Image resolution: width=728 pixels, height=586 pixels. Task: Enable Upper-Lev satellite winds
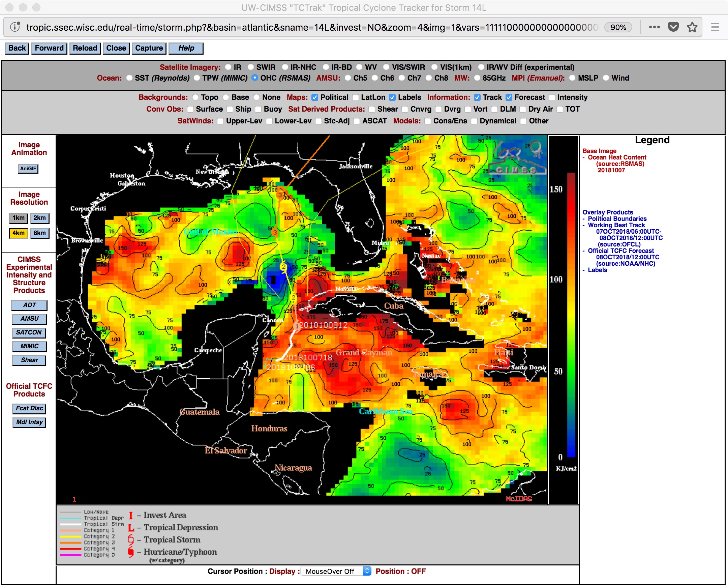[220, 121]
